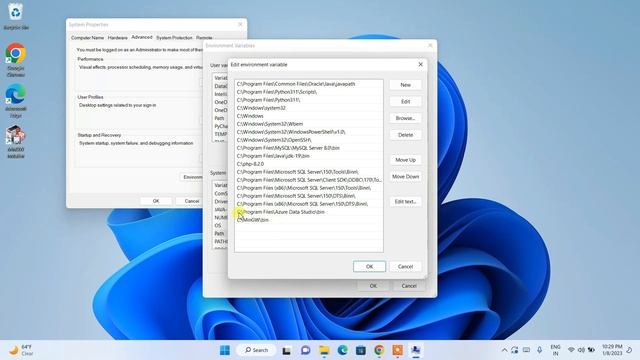
Task: Click Cancel in the Environment Variables window
Action: point(409,286)
